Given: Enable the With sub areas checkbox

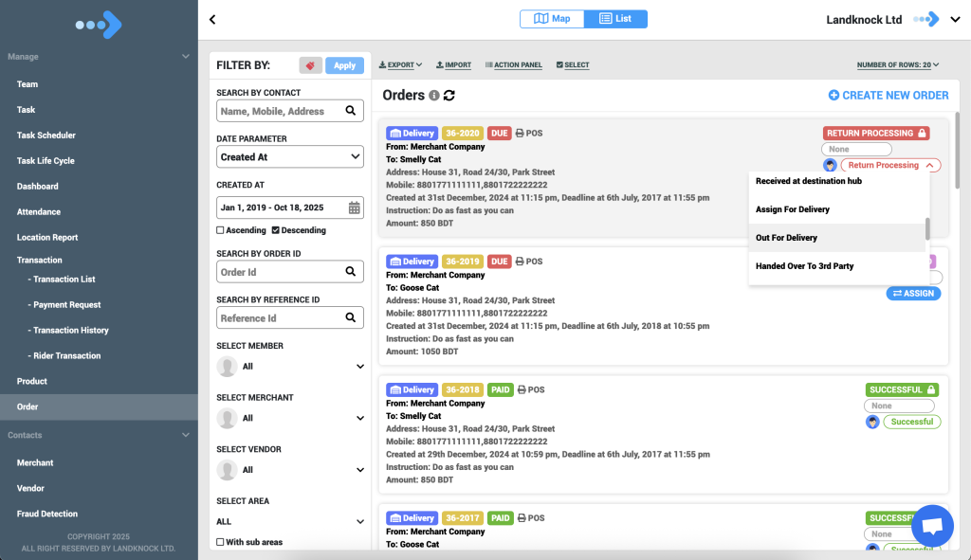Looking at the screenshot, I should coord(220,542).
